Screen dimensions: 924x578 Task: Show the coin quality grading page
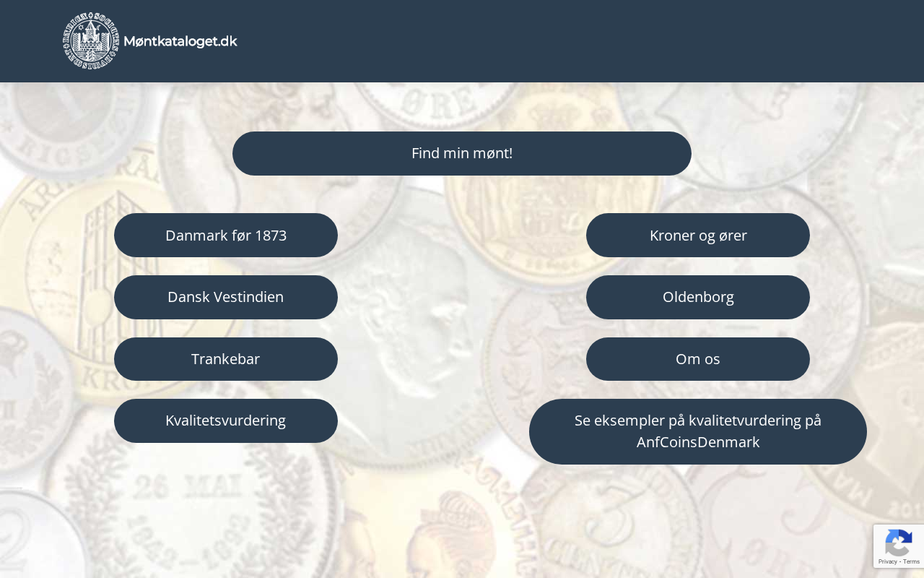click(x=226, y=420)
